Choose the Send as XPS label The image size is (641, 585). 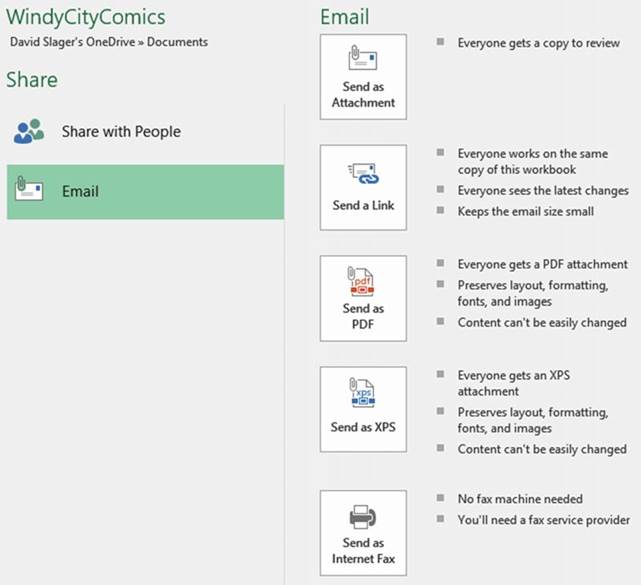[363, 428]
